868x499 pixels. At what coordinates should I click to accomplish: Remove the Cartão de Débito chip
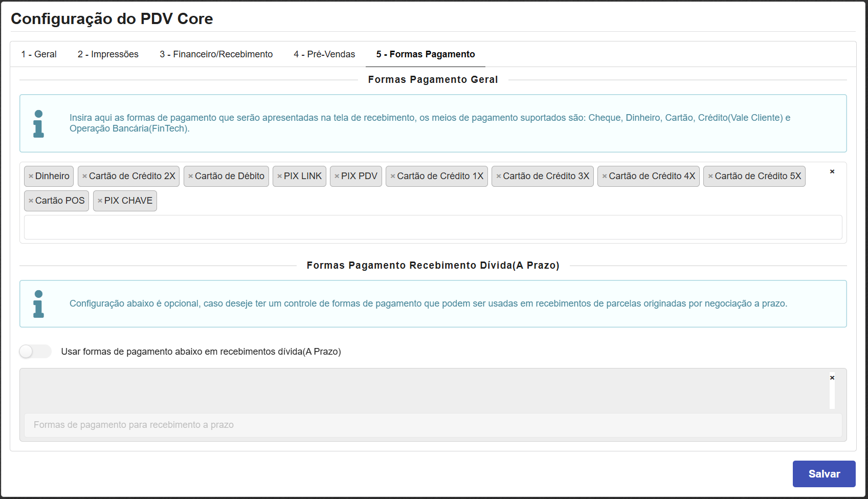point(189,176)
